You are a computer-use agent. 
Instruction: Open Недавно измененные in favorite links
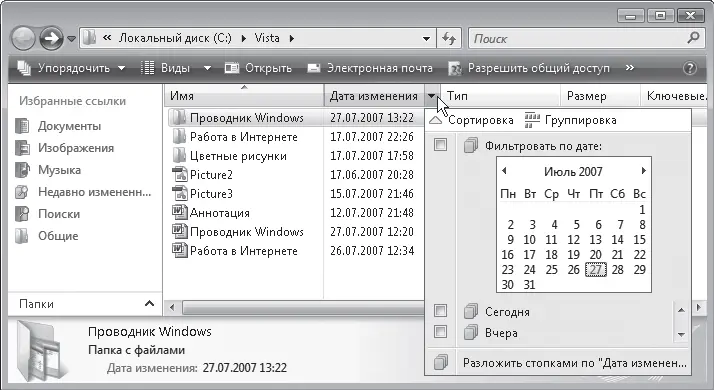click(83, 192)
